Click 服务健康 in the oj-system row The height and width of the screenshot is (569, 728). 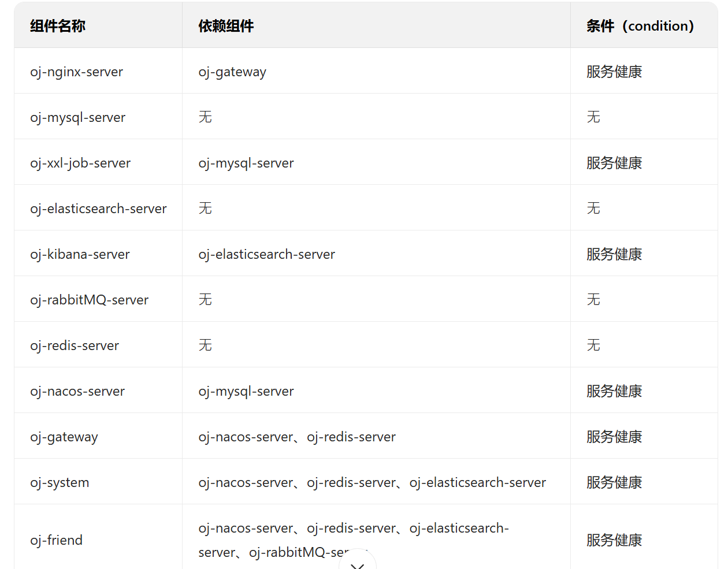point(614,482)
